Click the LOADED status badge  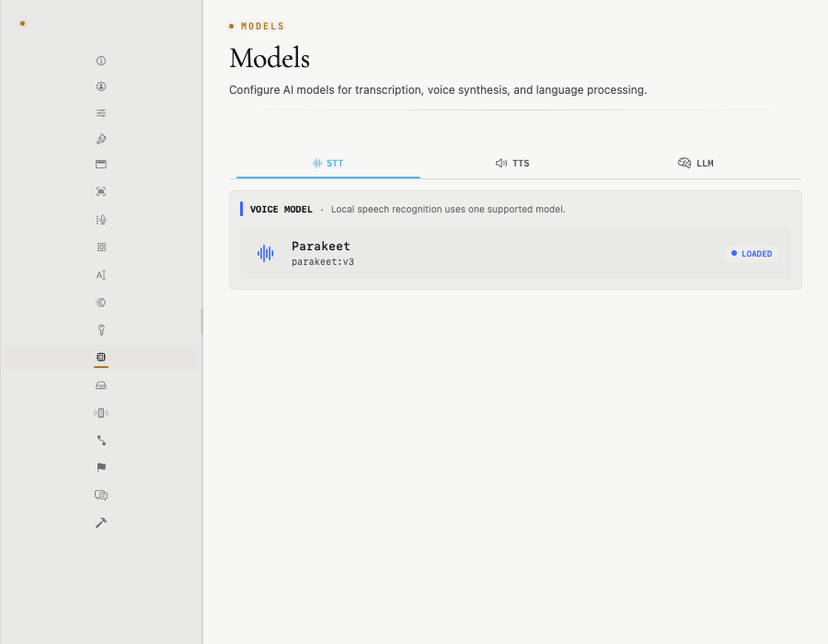752,254
